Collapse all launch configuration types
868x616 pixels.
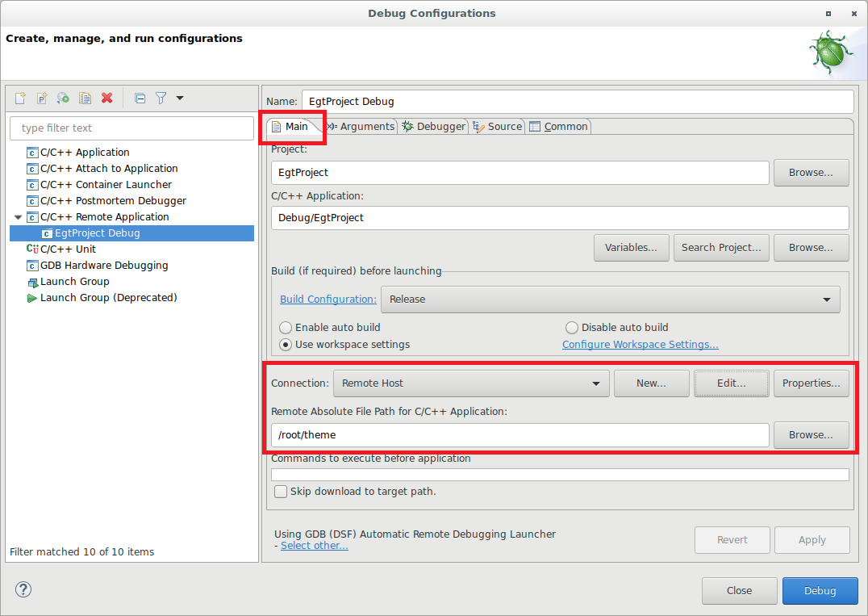click(x=140, y=98)
